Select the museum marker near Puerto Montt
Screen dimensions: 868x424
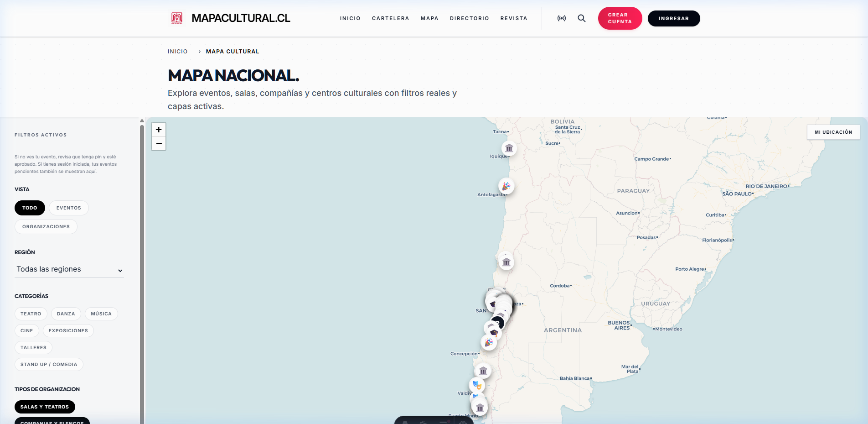(x=480, y=408)
